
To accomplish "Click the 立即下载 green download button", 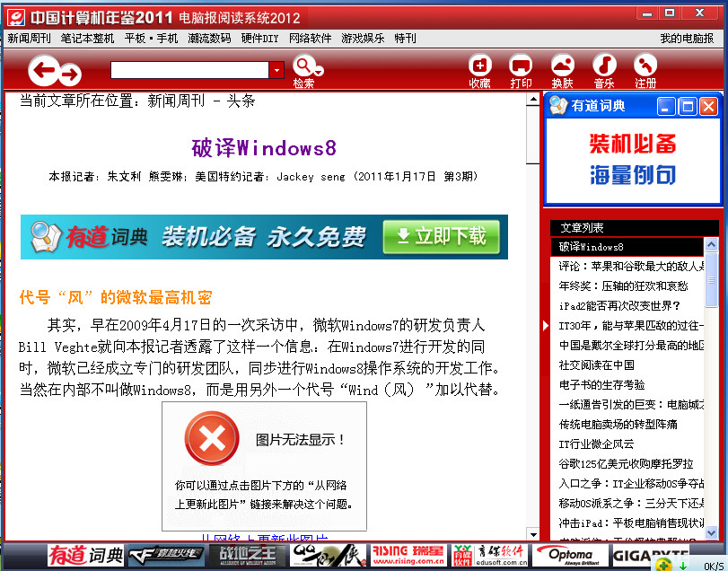I will [x=441, y=237].
